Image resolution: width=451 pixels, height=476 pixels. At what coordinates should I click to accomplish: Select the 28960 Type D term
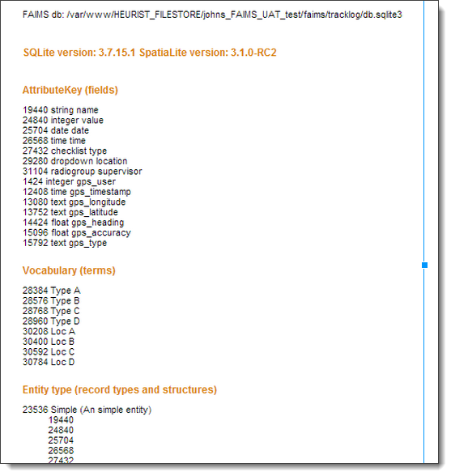point(51,321)
